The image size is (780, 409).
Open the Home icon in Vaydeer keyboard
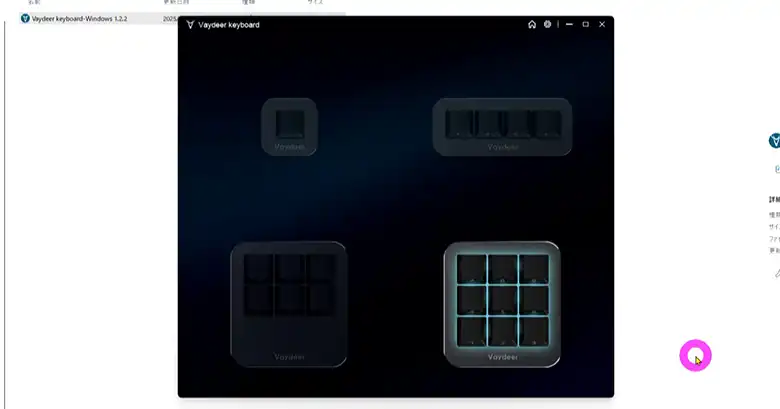tap(532, 24)
